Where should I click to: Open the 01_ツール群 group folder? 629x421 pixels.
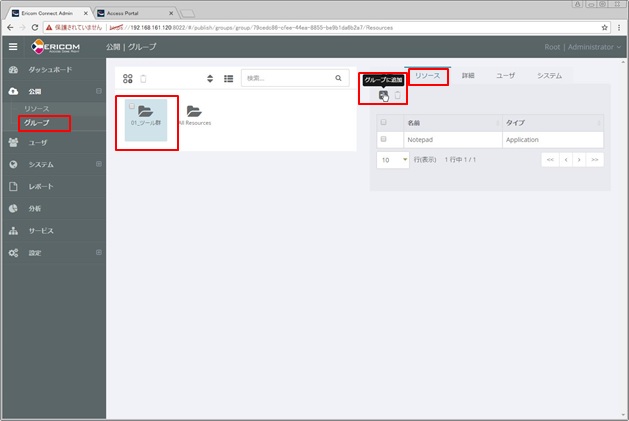coord(146,113)
